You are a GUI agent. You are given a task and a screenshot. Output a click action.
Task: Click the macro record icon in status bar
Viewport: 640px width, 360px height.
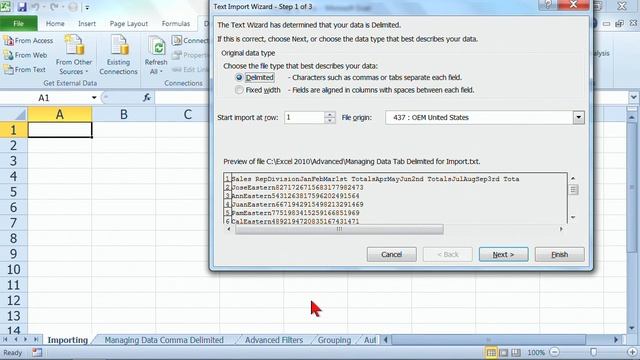click(37, 352)
